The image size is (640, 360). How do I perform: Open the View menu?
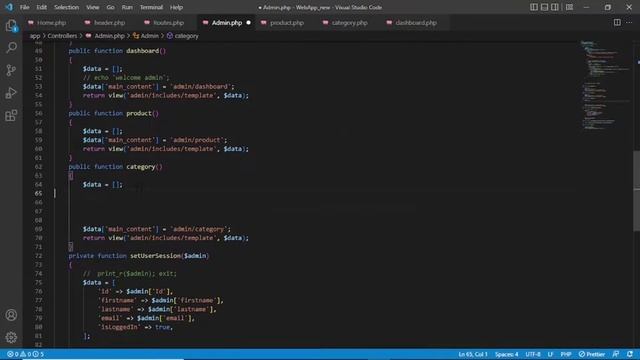[93, 7]
